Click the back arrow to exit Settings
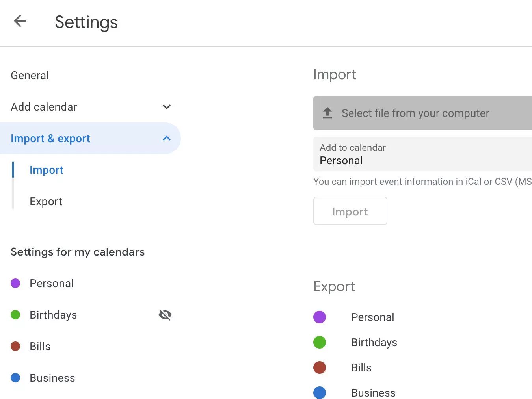532x399 pixels. click(20, 21)
